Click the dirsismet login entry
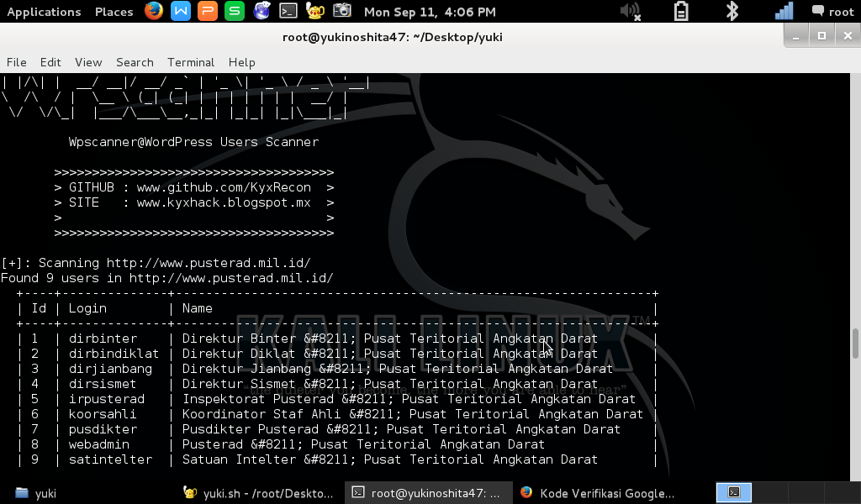 pos(102,384)
